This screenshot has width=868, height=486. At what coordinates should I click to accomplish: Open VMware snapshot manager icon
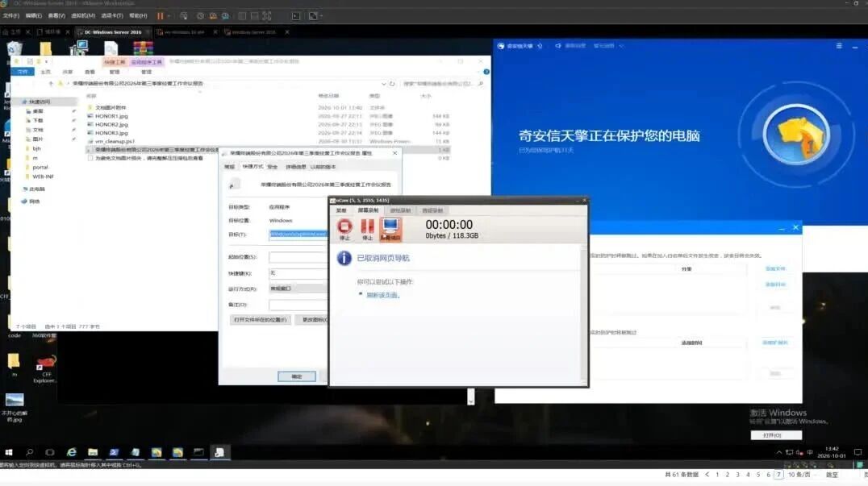tap(225, 16)
